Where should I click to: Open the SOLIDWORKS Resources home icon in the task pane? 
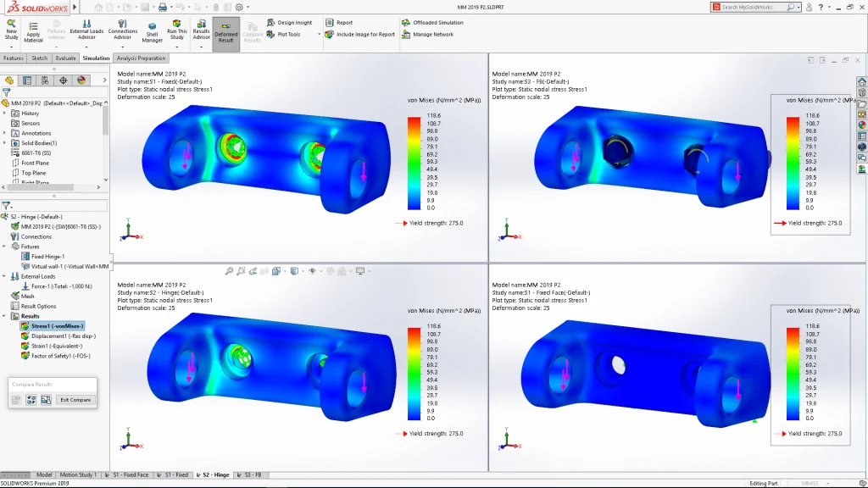point(862,82)
